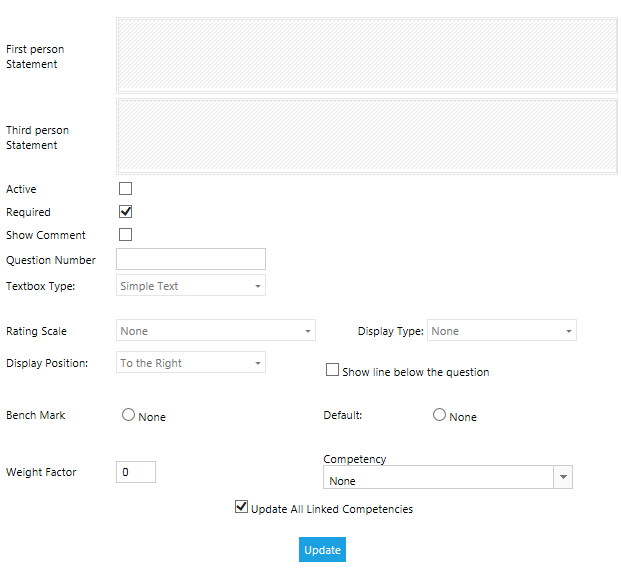Uncheck the Required checkbox
621x568 pixels.
[x=125, y=212]
